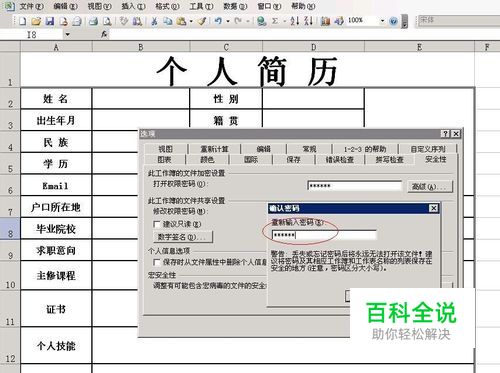
Task: Open the 窗口 menu
Action: pos(269,6)
